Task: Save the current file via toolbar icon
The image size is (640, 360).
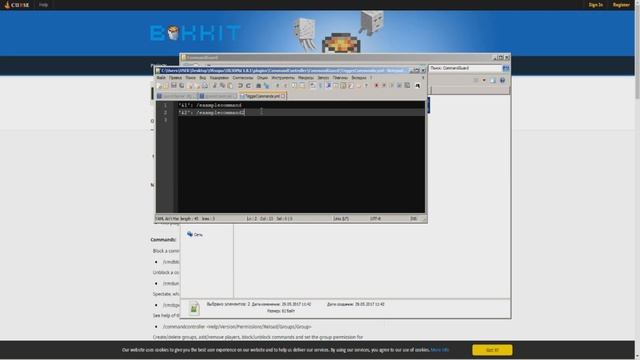Action: point(173,86)
